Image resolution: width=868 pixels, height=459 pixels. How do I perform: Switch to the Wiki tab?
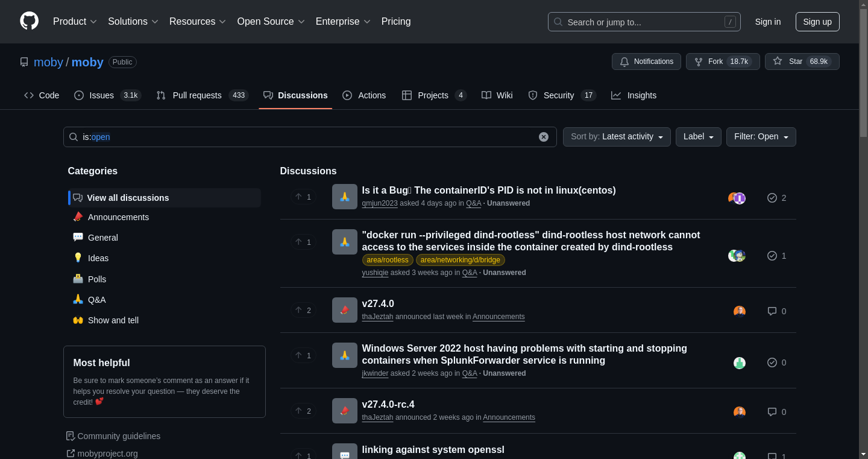[x=497, y=95]
